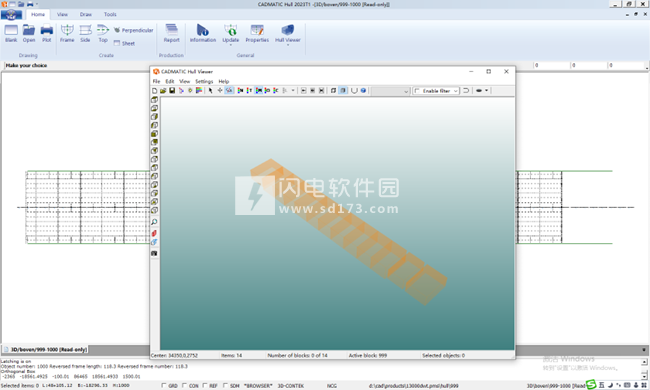Switch to the Draw ribbon tab
The image size is (650, 390).
86,15
